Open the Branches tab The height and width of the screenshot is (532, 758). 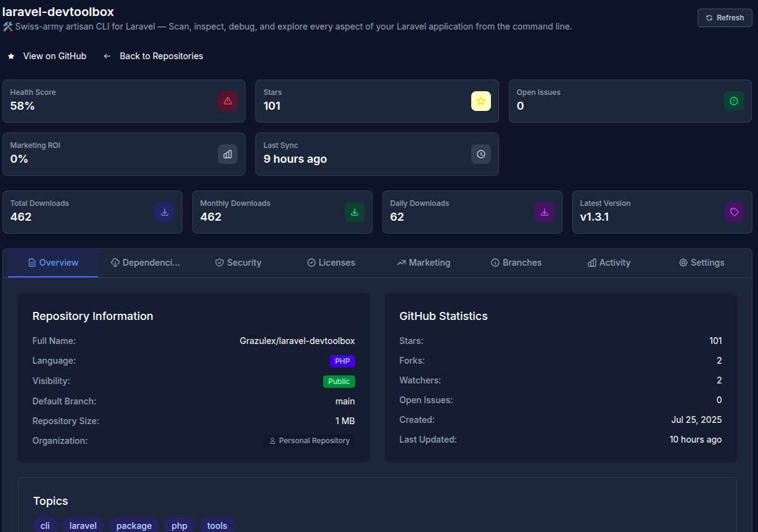[516, 263]
